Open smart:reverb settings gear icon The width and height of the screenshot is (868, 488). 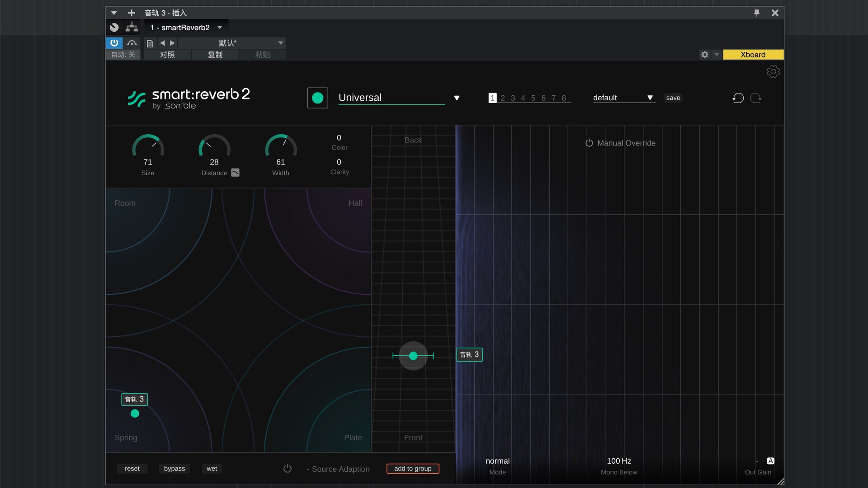tap(773, 71)
